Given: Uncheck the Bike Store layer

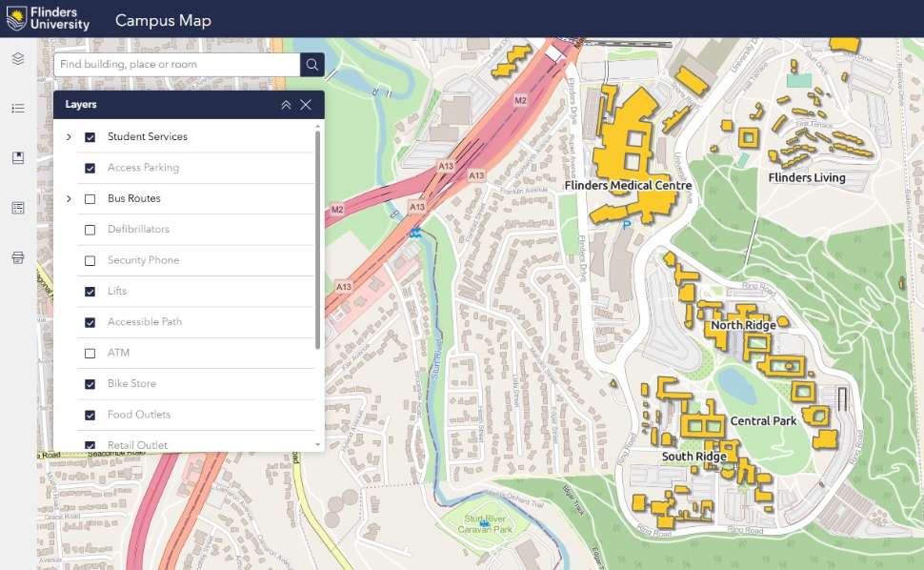Looking at the screenshot, I should (90, 384).
